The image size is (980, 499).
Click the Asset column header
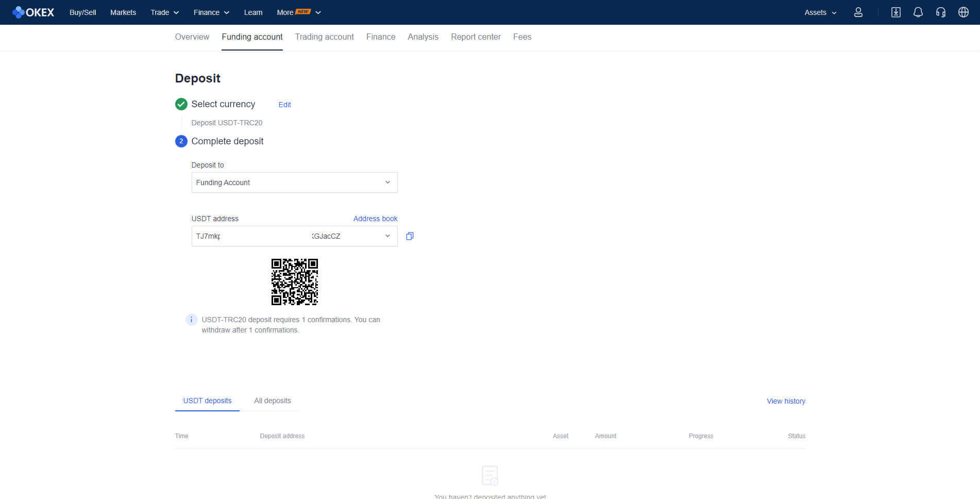(561, 436)
